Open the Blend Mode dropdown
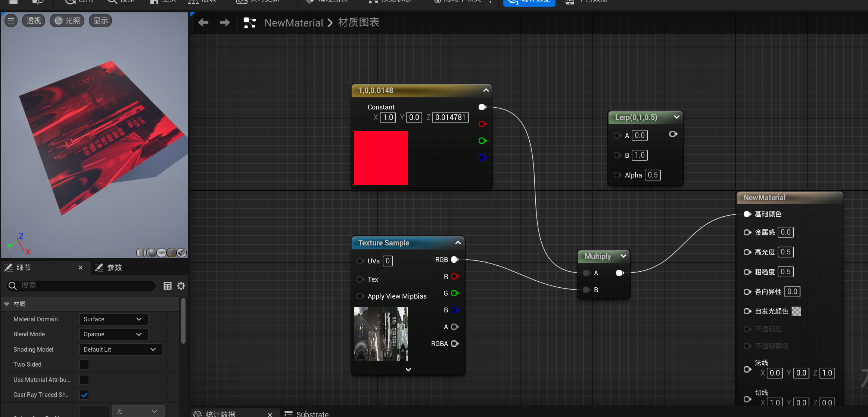Screen dimensions: 868x417 click(x=113, y=334)
